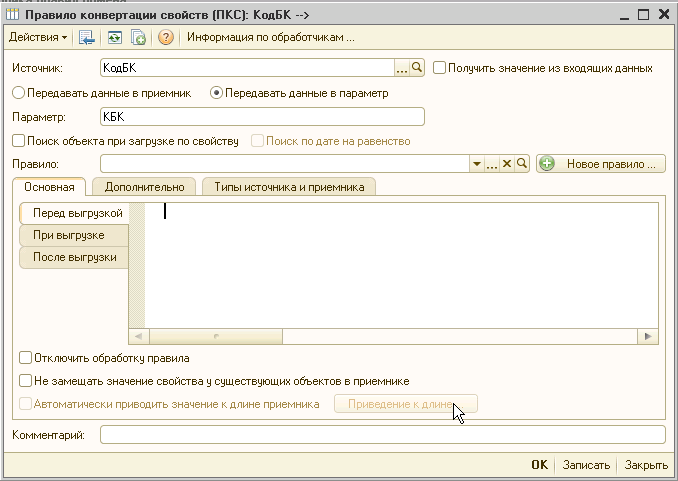The height and width of the screenshot is (481, 678).
Task: Switch to the Дополнительно tab
Action: point(145,186)
